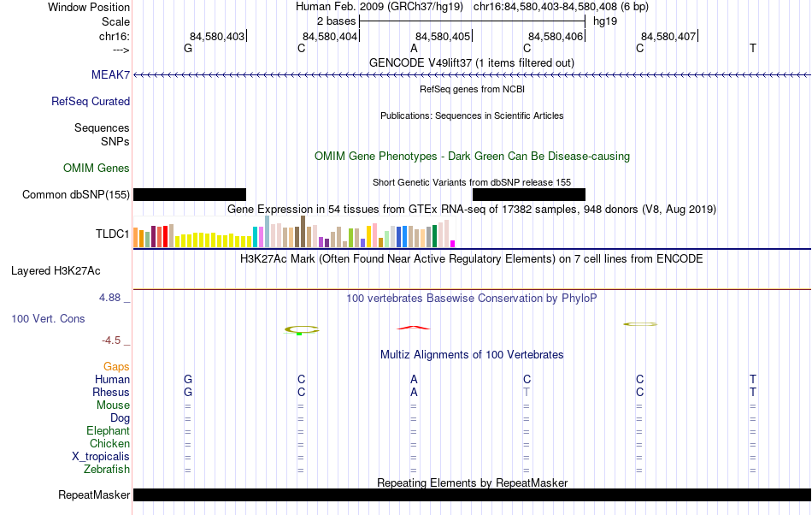This screenshot has height=515, width=812.
Task: Click the RefSeq genes from NCBI title
Action: point(472,89)
